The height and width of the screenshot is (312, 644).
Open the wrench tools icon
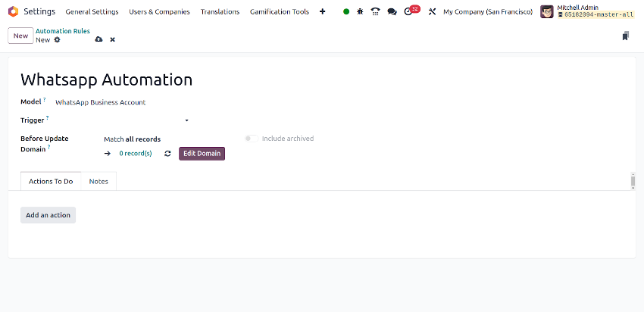pos(432,11)
